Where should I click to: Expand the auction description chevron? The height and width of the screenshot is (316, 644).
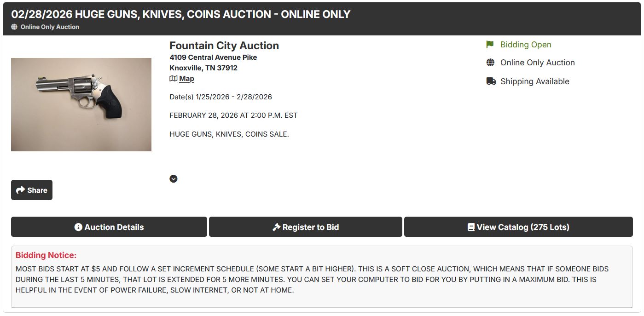pyautogui.click(x=174, y=179)
